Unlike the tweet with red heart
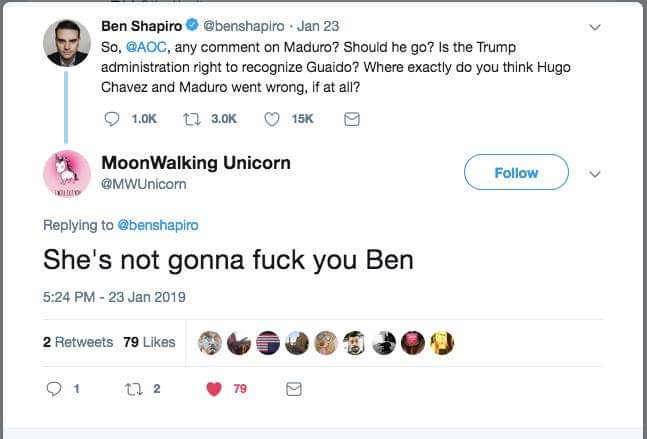Screen dimensions: 647x439 pos(214,388)
